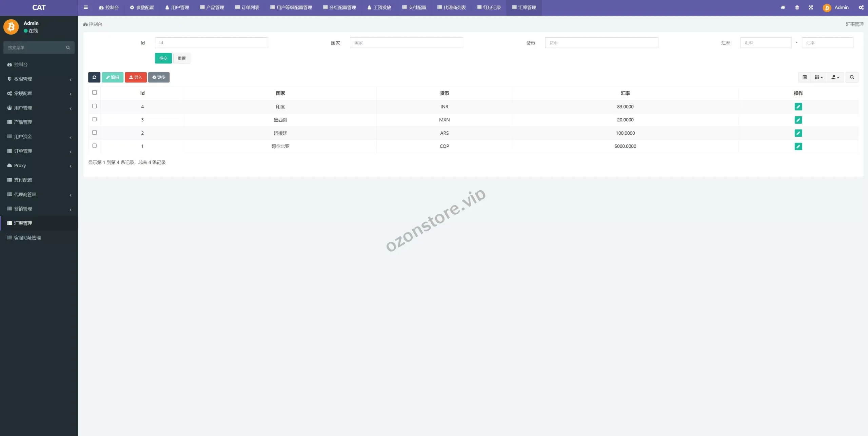Click the red 导入 import button

(136, 77)
